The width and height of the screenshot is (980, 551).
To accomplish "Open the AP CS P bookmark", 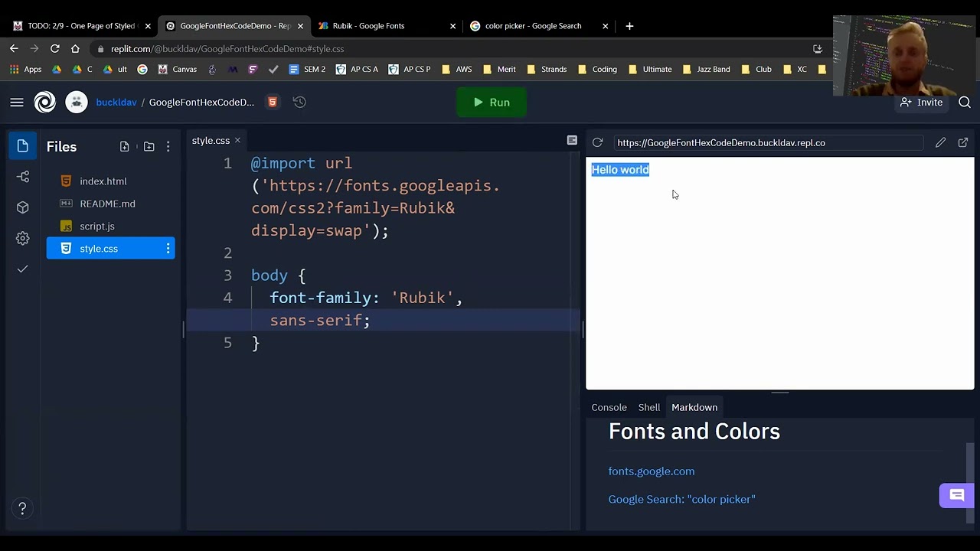I will pyautogui.click(x=410, y=69).
